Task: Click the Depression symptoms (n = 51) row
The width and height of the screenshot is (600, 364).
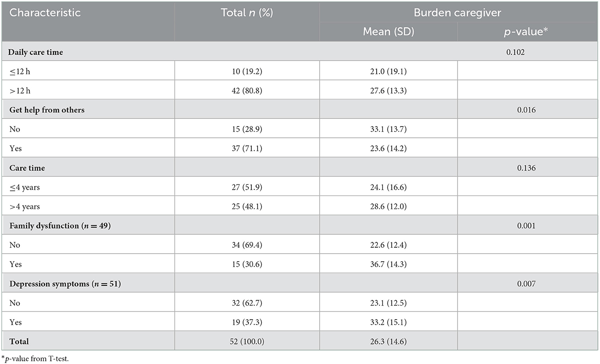Action: [300, 283]
